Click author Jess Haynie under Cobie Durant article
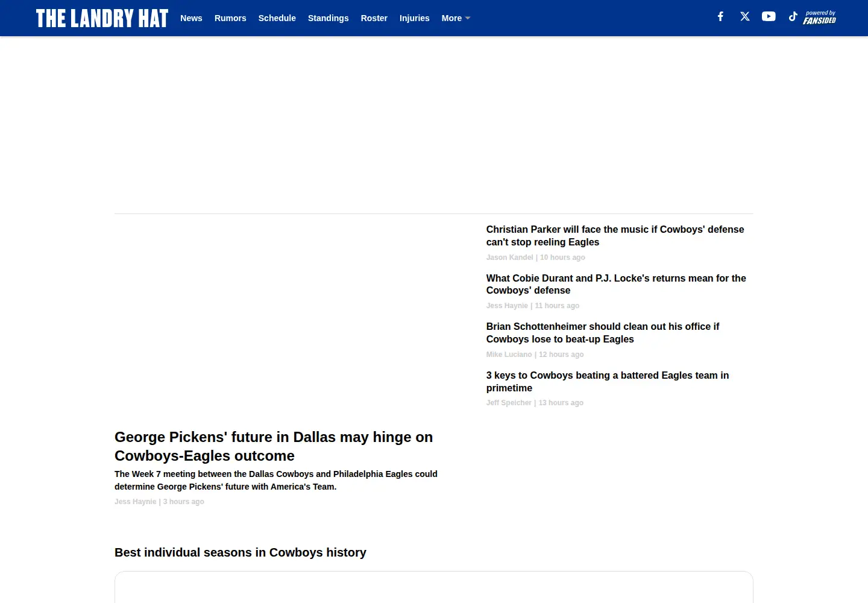The image size is (868, 603). point(507,306)
